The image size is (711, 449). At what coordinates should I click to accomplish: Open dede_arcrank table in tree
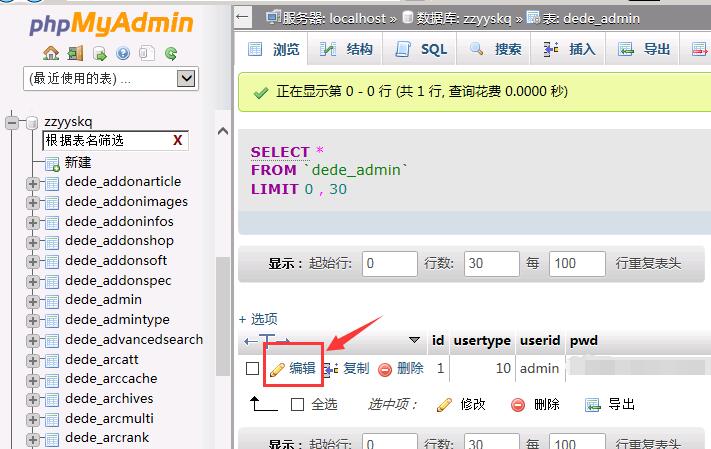[x=107, y=438]
